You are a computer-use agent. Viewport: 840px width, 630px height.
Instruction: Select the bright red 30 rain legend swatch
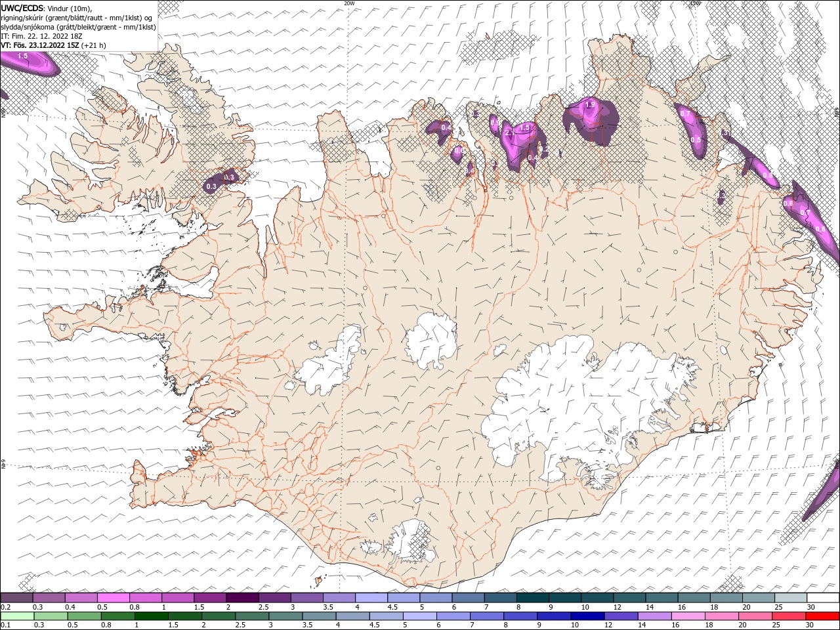pyautogui.click(x=822, y=616)
